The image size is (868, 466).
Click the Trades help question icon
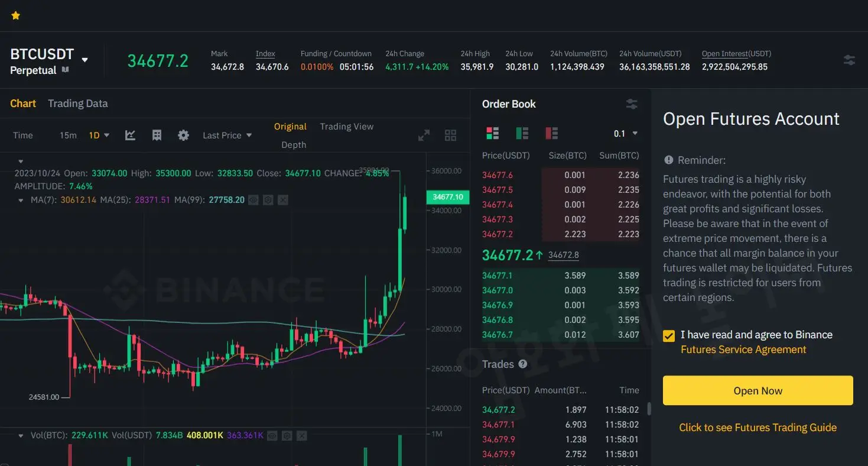tap(523, 364)
